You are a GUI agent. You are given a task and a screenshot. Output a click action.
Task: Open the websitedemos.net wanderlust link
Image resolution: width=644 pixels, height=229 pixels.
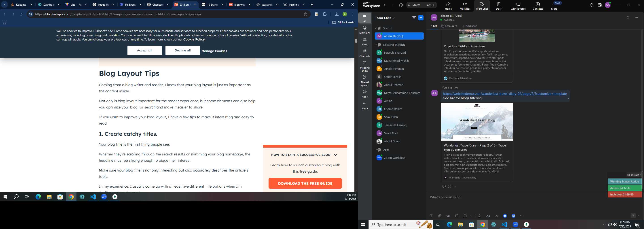(x=505, y=94)
